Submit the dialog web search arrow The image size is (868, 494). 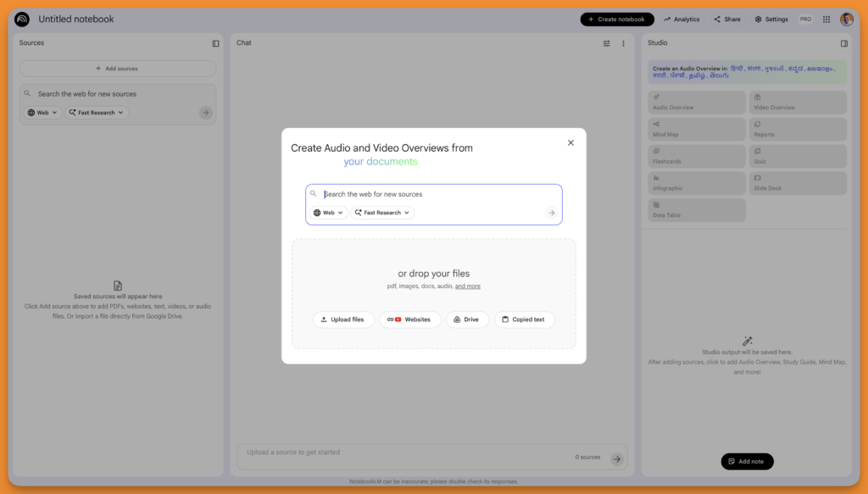click(x=551, y=213)
